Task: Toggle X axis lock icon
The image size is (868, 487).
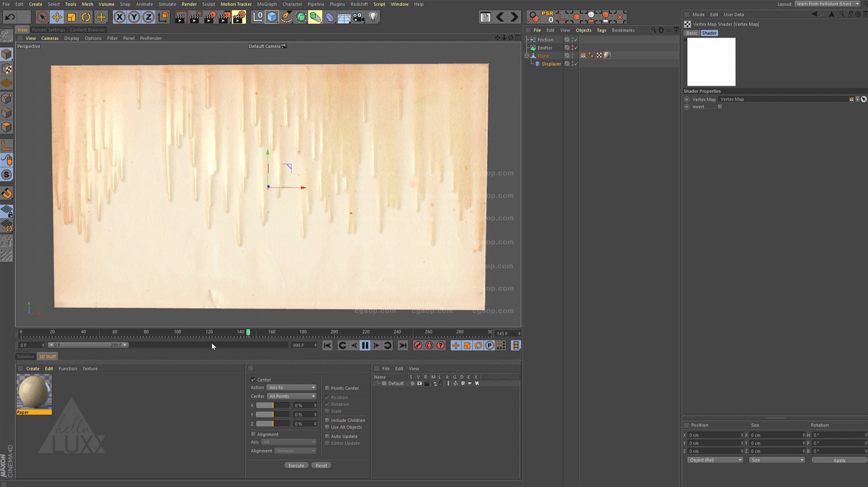Action: [119, 17]
